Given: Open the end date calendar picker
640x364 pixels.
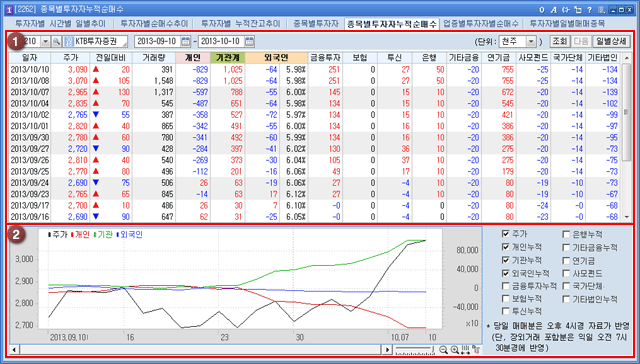Looking at the screenshot, I should 250,41.
